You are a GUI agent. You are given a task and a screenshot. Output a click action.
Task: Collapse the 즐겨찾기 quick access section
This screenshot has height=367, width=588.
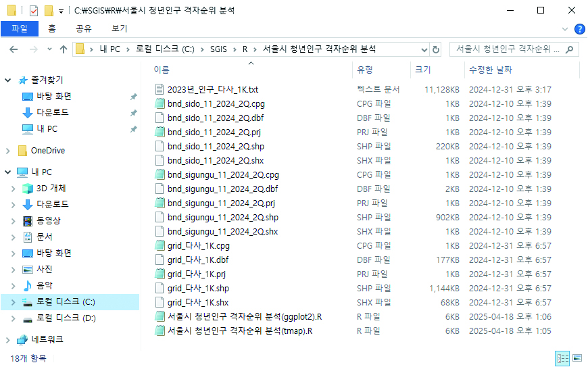8,80
